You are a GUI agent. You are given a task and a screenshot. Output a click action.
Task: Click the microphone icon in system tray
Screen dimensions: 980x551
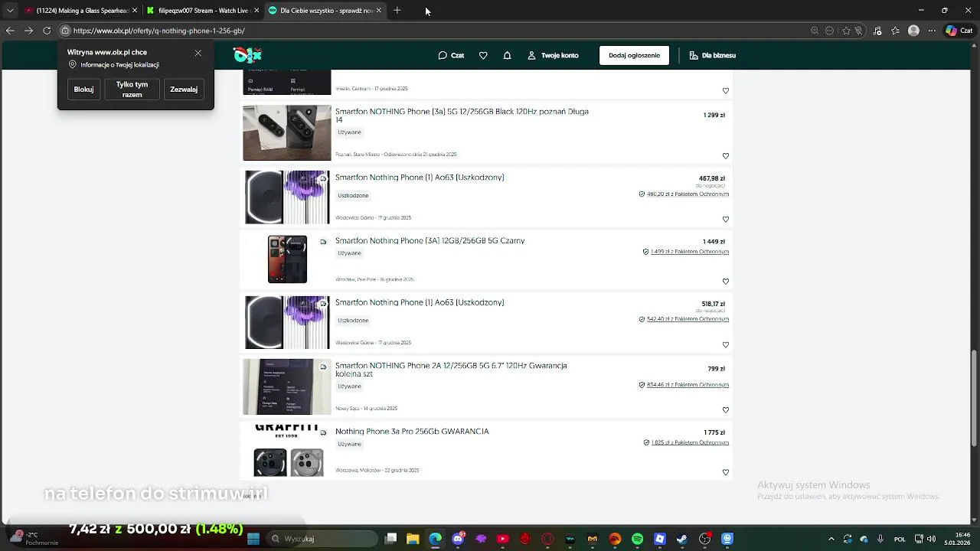click(x=880, y=539)
